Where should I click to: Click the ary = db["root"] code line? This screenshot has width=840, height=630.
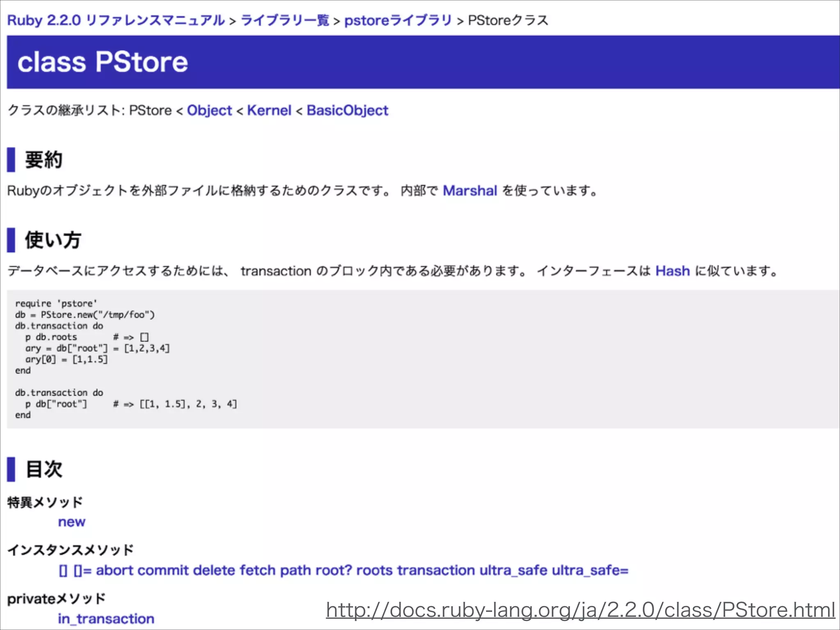(x=97, y=348)
